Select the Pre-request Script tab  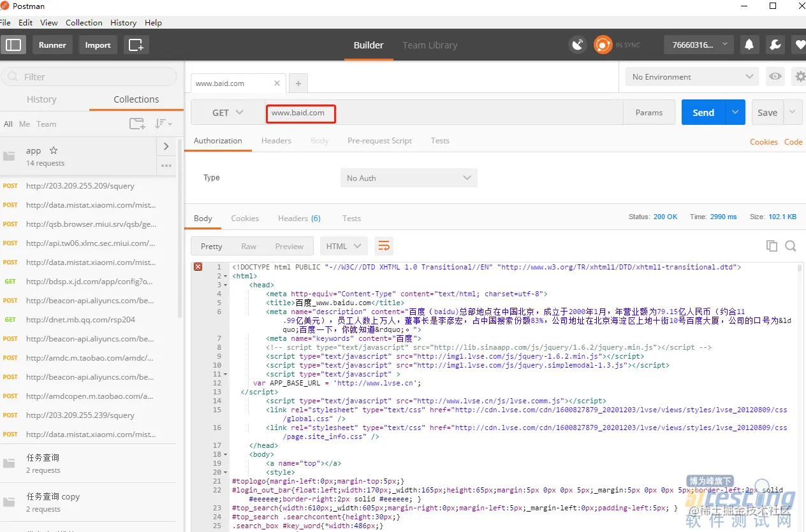[379, 141]
